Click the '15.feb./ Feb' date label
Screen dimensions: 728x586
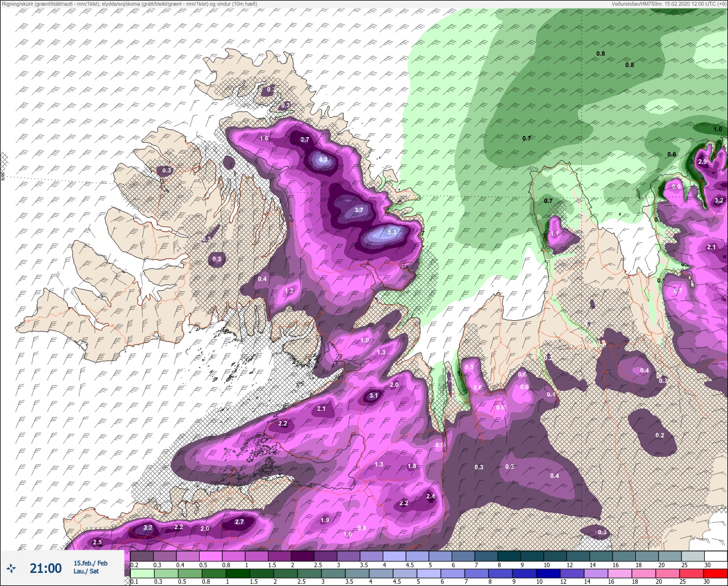90,563
